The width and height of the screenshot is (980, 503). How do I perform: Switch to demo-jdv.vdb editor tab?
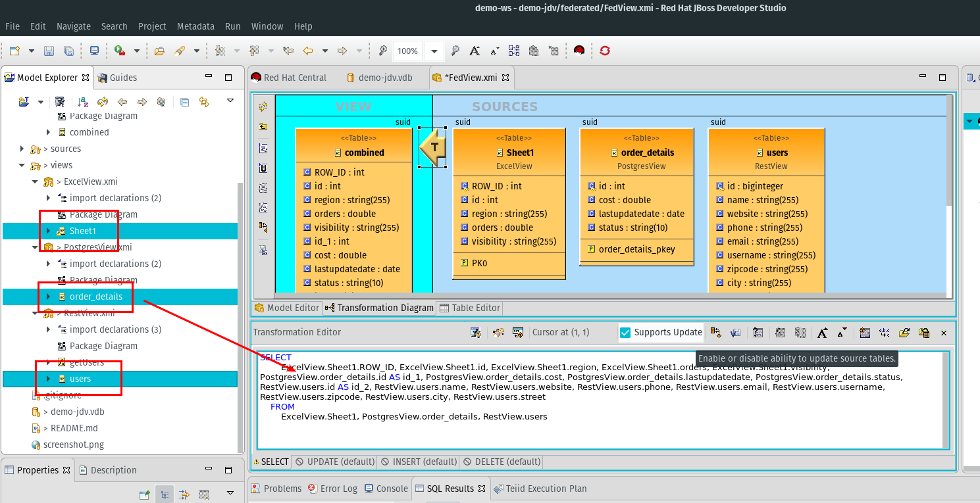[x=380, y=78]
